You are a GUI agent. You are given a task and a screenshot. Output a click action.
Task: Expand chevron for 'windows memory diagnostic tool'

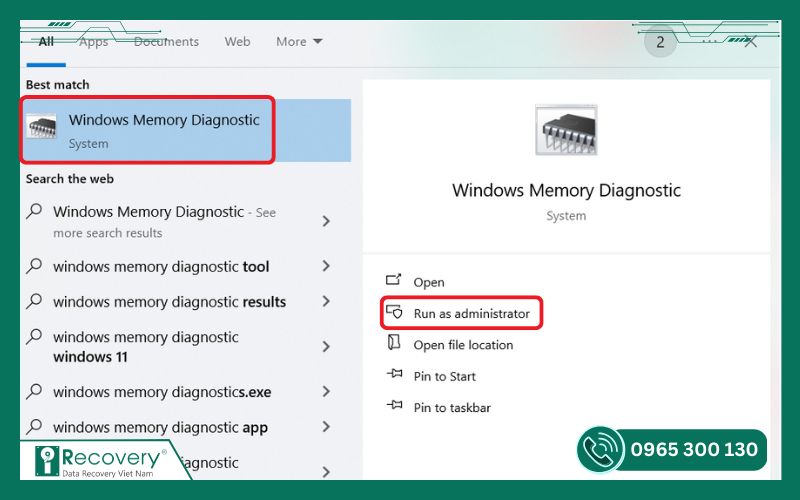(327, 266)
